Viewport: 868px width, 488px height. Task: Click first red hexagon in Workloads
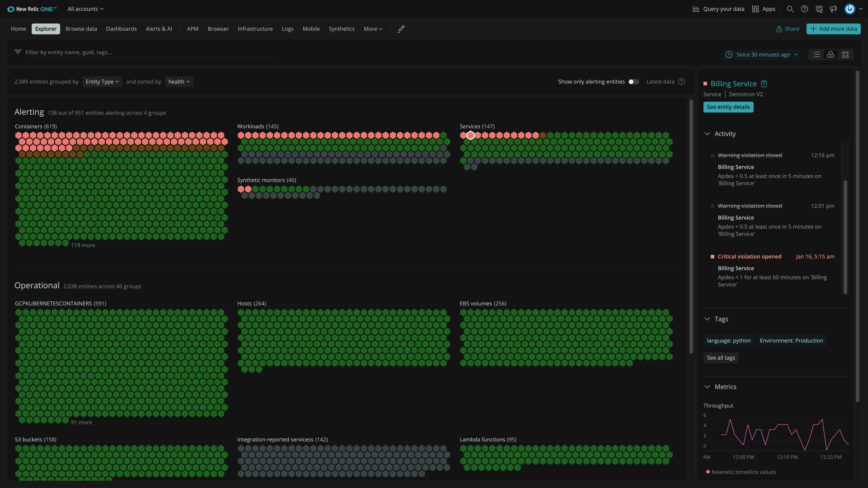tap(241, 135)
